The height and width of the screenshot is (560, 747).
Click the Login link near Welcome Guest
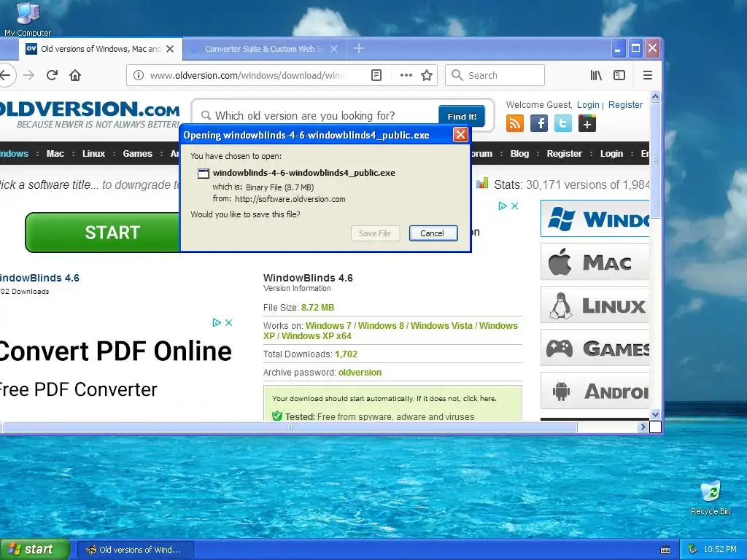tap(588, 105)
